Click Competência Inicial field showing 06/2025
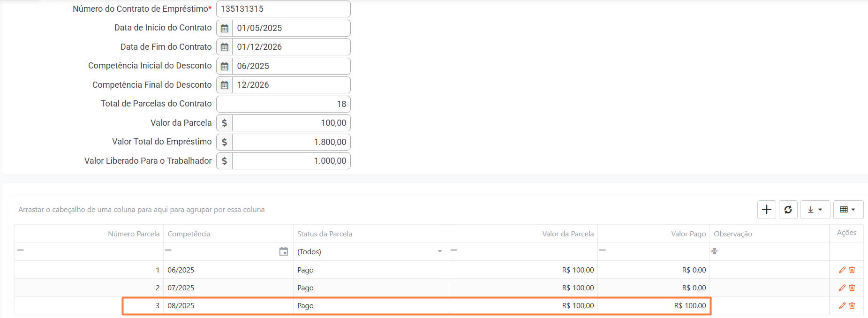Viewport: 868px width, 318px height. [x=291, y=66]
